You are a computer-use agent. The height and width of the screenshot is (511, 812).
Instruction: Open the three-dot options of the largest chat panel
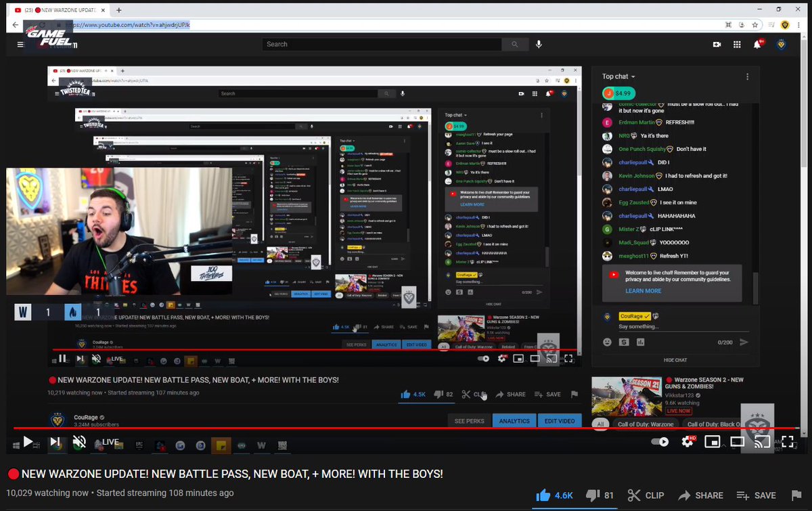[x=747, y=76]
